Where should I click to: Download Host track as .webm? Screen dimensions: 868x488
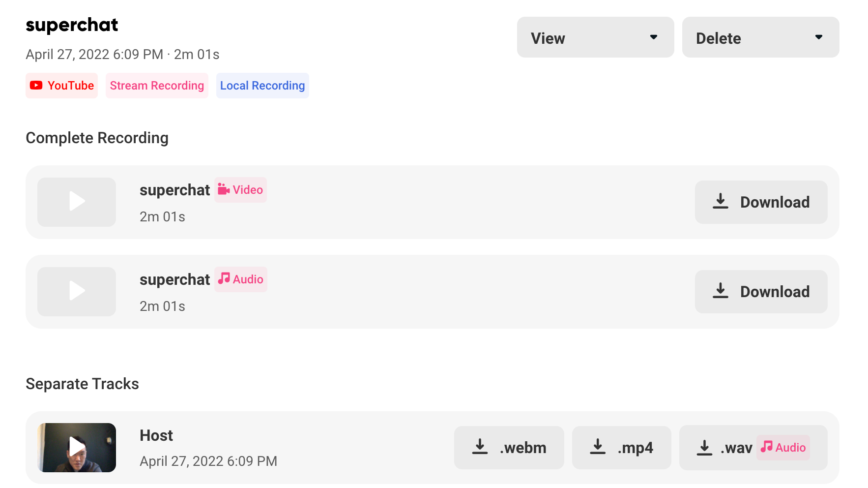point(509,448)
